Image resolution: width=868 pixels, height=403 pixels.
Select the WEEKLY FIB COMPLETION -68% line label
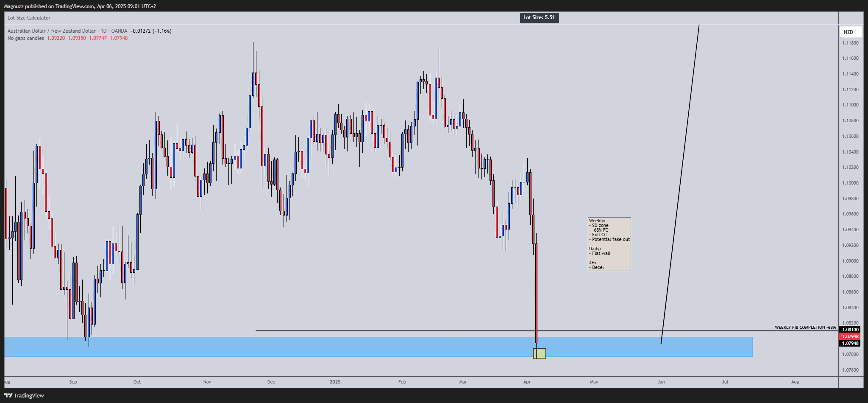(805, 327)
